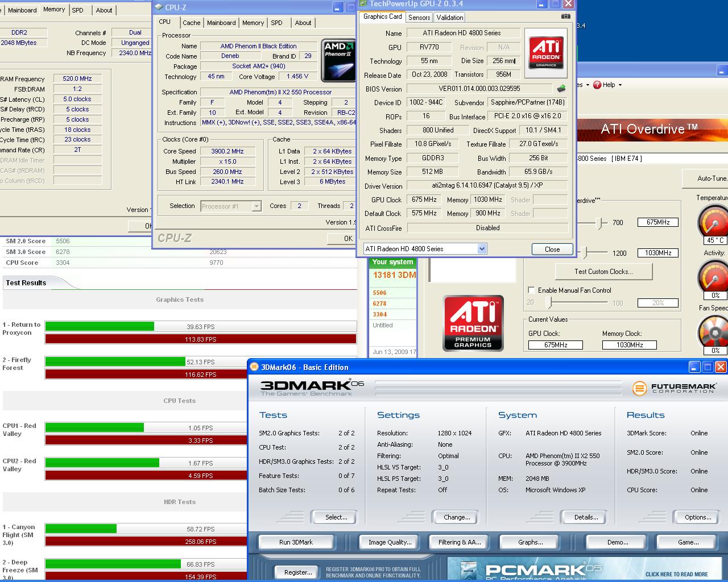728x582 pixels.
Task: Click the 675MHz GPU clock input field
Action: tap(657, 222)
